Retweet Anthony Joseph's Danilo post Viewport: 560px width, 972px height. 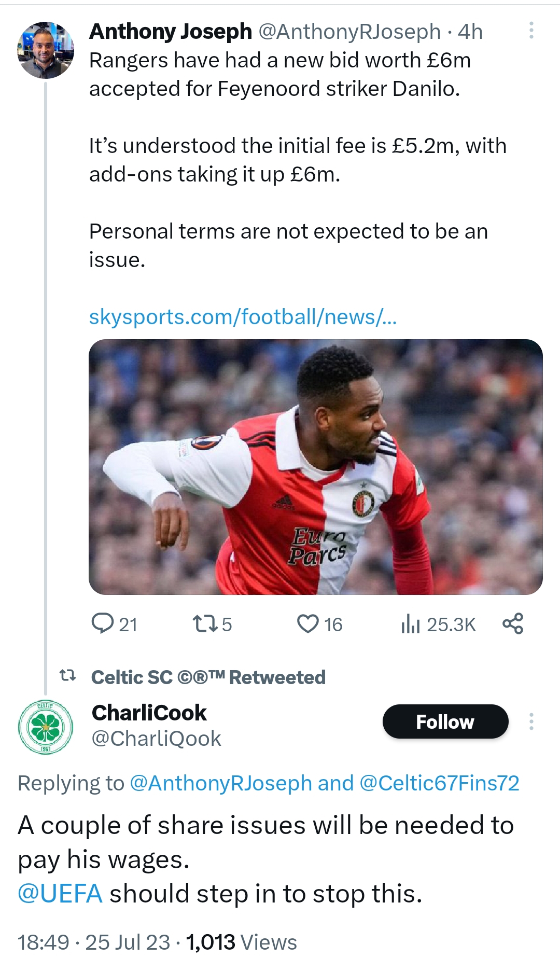204,623
